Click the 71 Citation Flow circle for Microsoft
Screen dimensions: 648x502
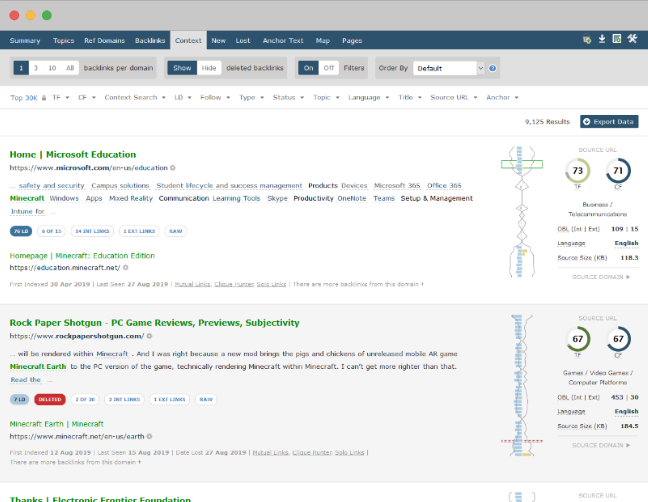(618, 171)
